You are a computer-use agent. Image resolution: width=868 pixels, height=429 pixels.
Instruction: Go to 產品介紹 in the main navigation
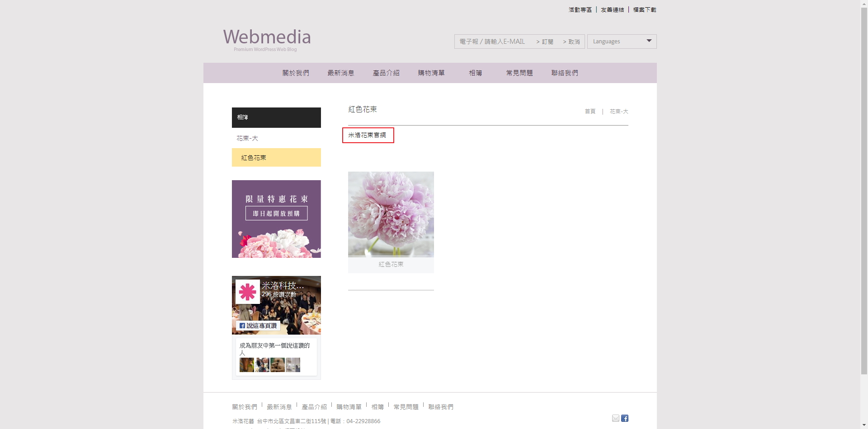[x=386, y=73]
